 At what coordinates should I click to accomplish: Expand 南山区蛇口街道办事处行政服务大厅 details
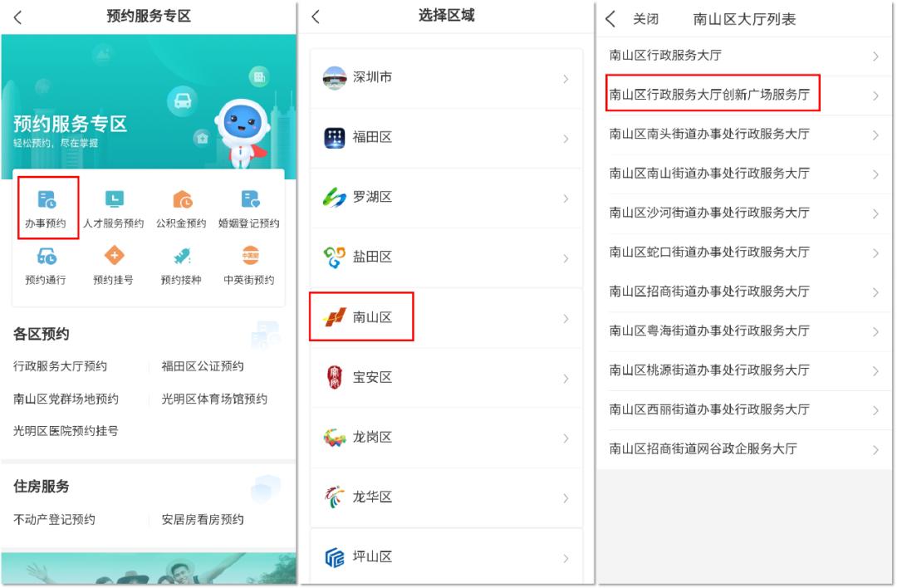click(745, 252)
